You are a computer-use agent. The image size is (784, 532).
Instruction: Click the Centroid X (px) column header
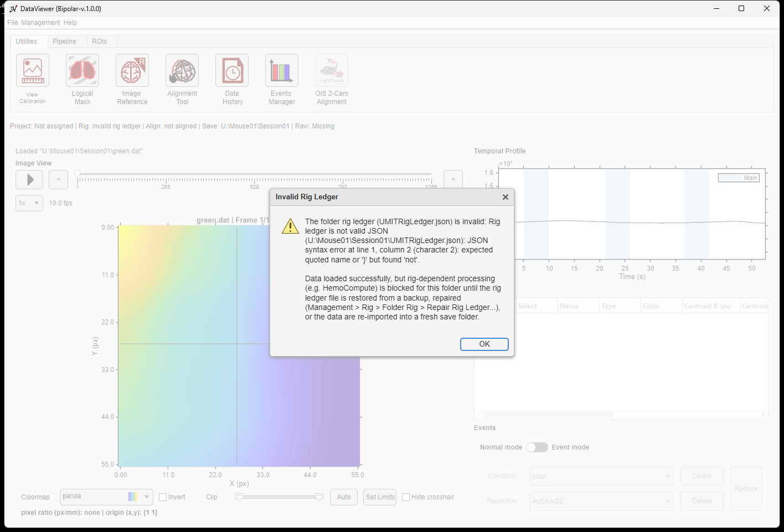tap(711, 306)
